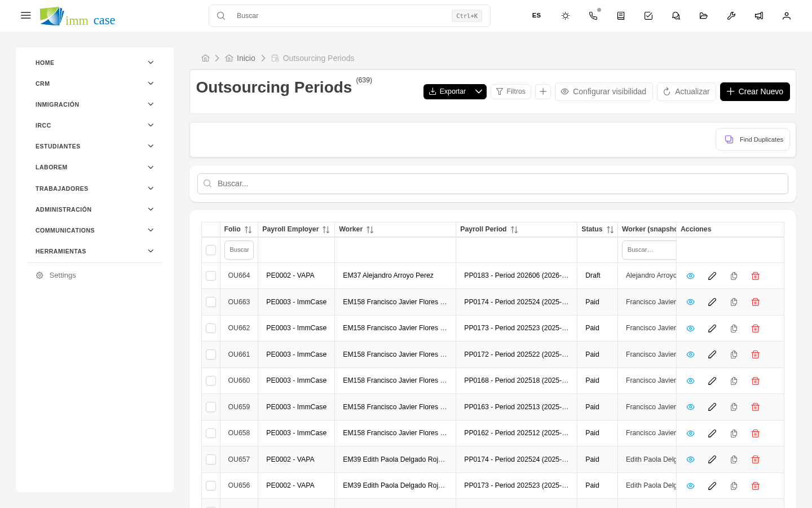Edit row OU664 with pencil icon
Screen dimensions: 812x508
tap(712, 276)
